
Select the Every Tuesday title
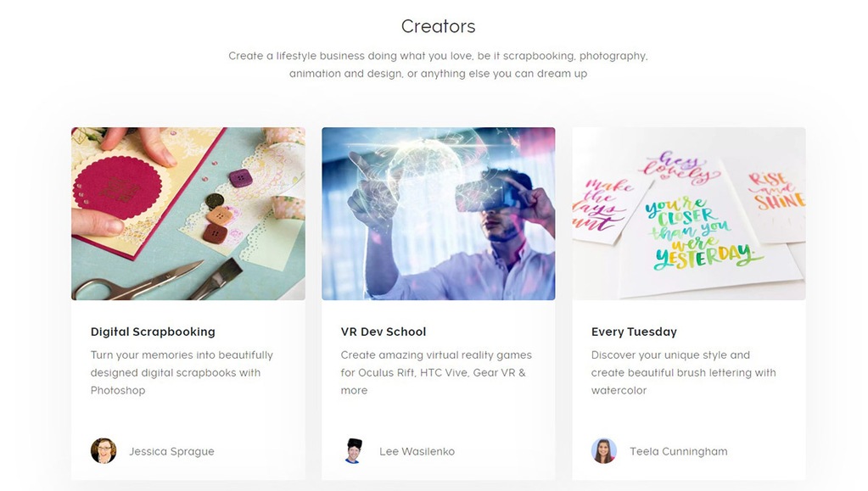[x=634, y=332]
